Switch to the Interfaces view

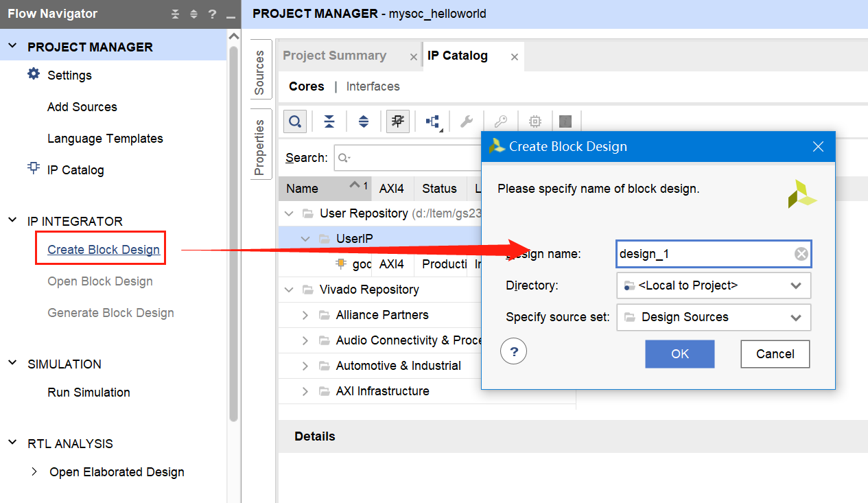click(x=373, y=86)
